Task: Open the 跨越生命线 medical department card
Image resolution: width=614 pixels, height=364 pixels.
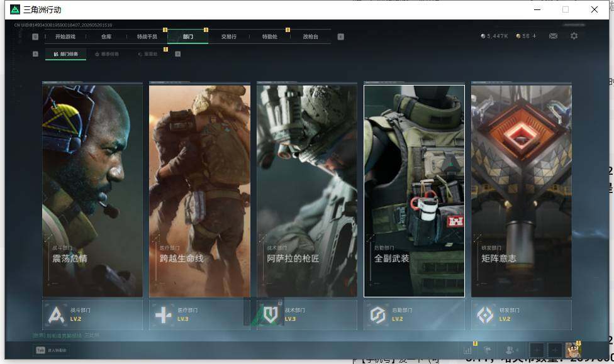Action: [199, 191]
